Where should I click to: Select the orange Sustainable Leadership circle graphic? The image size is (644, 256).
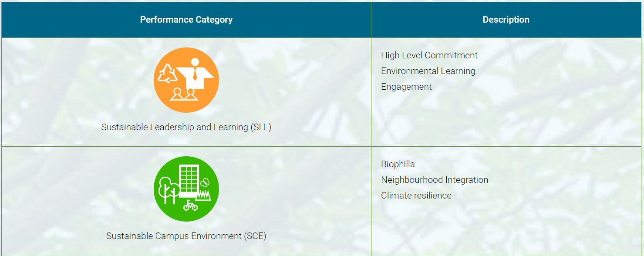click(x=186, y=80)
